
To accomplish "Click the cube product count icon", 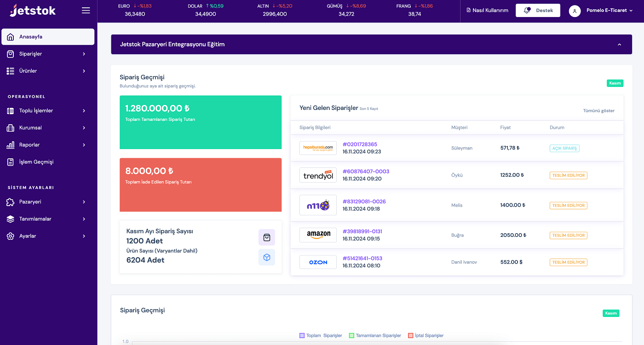I will pyautogui.click(x=267, y=258).
